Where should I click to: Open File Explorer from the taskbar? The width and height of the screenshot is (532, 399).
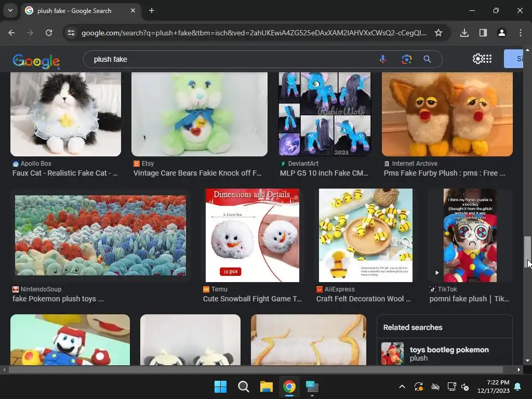click(x=267, y=387)
